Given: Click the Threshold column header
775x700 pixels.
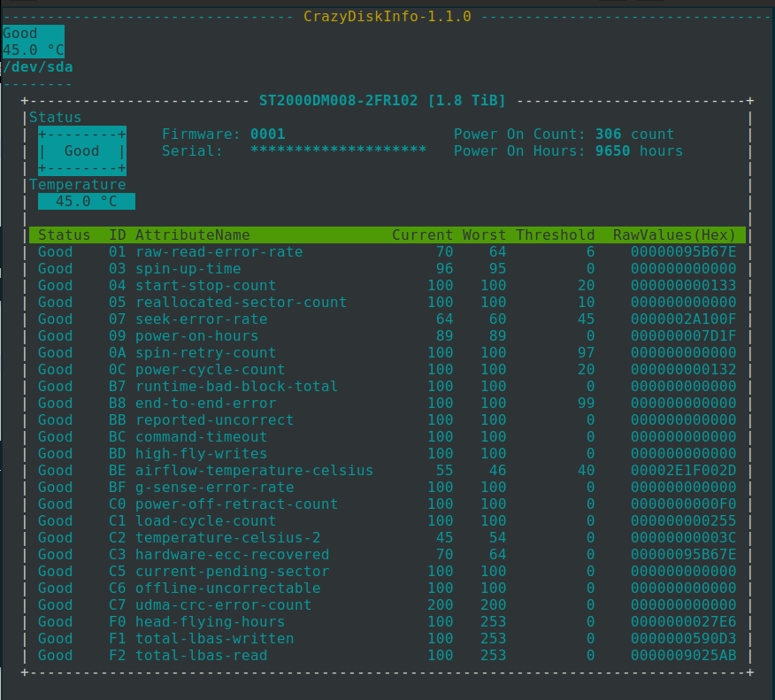Looking at the screenshot, I should [555, 235].
